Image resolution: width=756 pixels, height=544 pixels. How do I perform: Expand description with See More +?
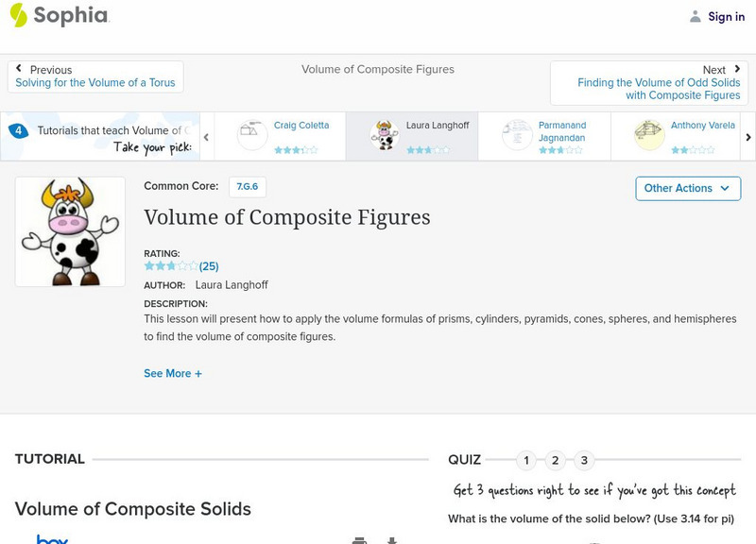[x=173, y=373]
